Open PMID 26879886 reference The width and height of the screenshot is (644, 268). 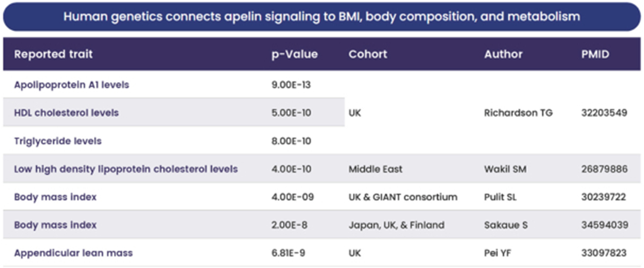point(604,169)
